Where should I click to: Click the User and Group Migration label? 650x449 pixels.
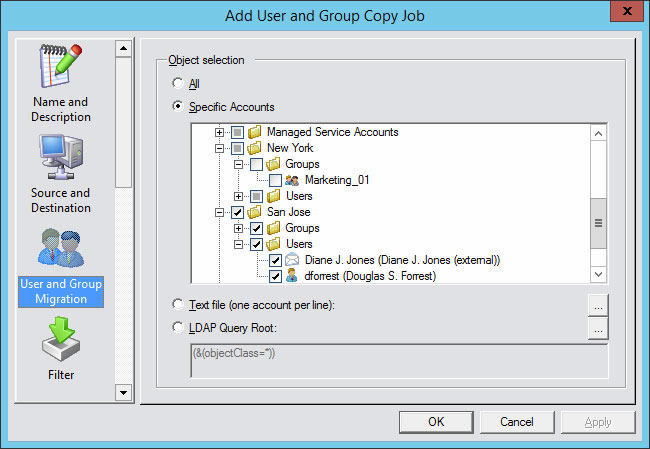61,291
